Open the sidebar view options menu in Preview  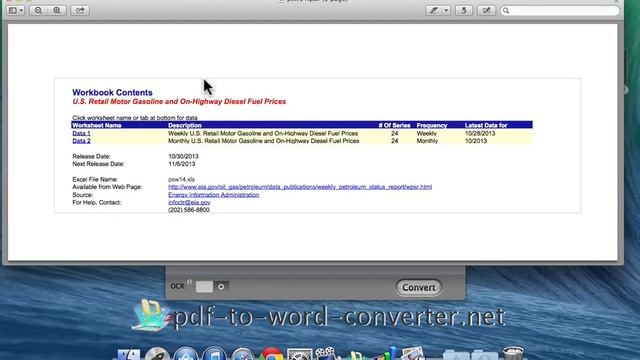pos(16,10)
